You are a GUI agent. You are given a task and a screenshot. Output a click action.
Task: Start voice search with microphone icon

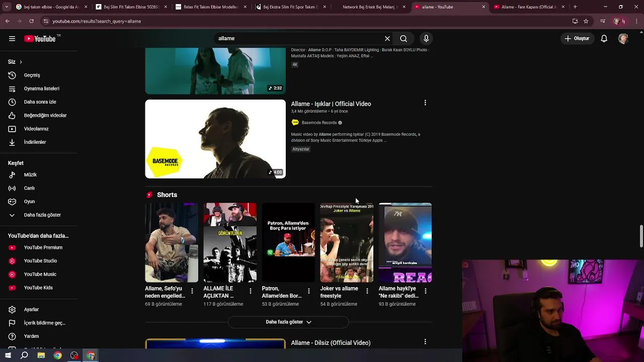click(426, 38)
